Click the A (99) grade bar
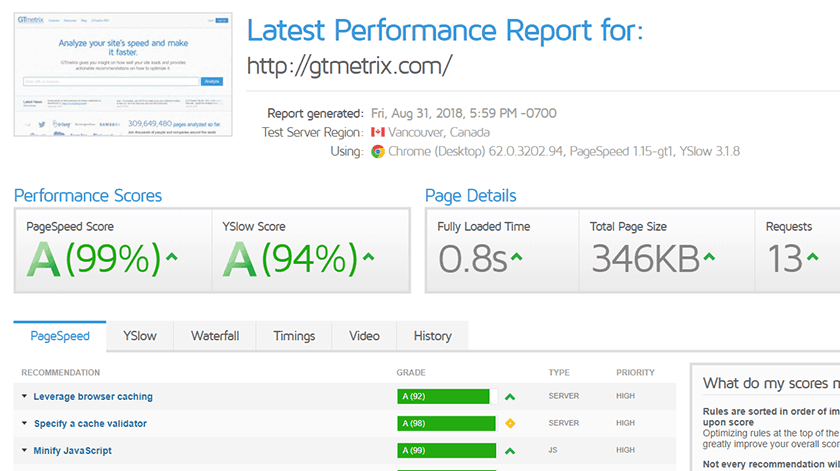This screenshot has height=471, width=840. [447, 451]
